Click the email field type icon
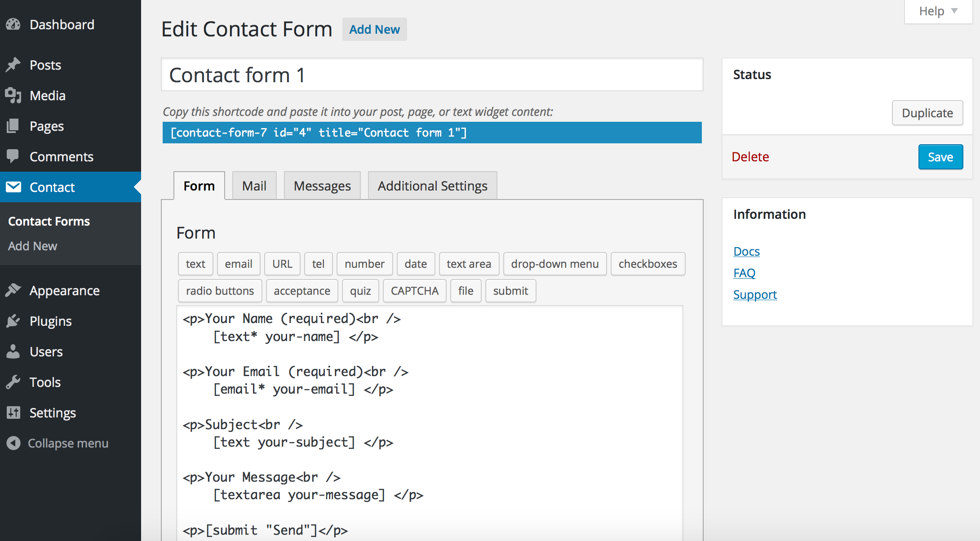Viewport: 980px width, 541px height. click(x=239, y=263)
